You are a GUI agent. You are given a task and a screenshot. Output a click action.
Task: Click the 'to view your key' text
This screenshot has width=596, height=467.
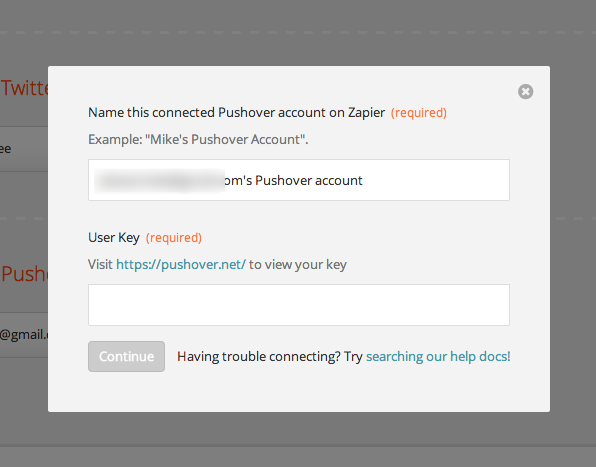[298, 264]
